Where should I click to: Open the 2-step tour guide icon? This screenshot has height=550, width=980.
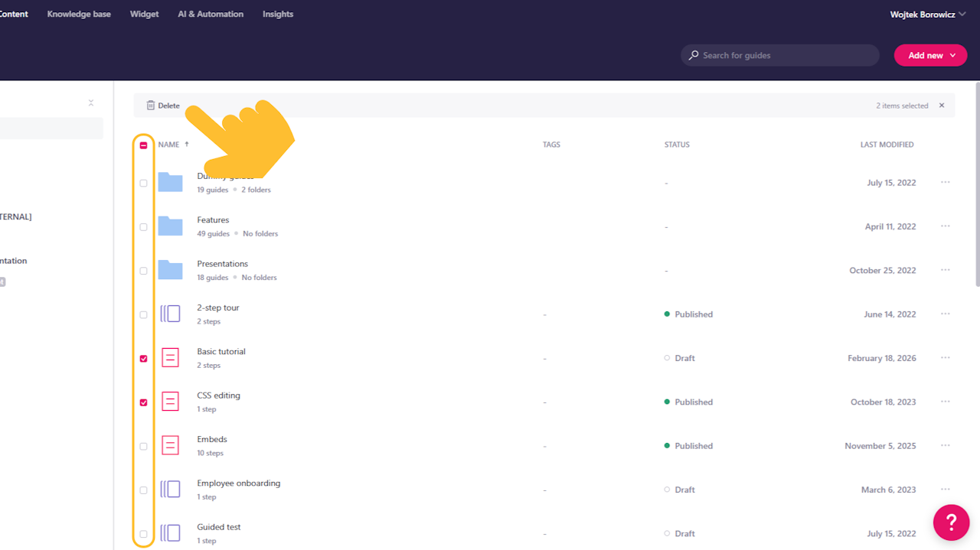click(x=170, y=314)
